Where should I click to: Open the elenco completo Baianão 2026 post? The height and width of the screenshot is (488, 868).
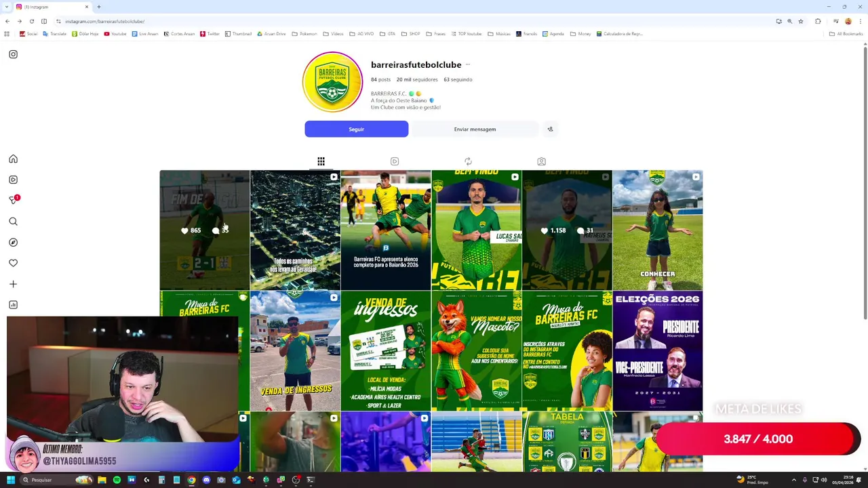(x=386, y=230)
